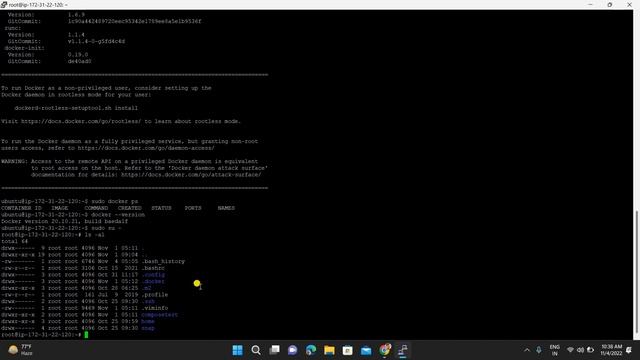Open taskbar Search
Image resolution: width=640 pixels, height=360 pixels.
pos(256,350)
